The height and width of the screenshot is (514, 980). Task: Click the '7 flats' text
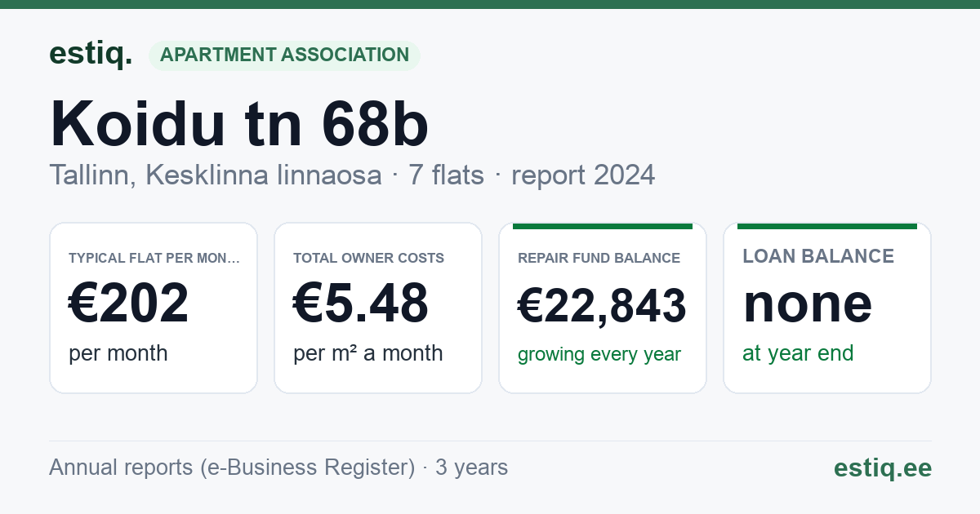pos(447,175)
